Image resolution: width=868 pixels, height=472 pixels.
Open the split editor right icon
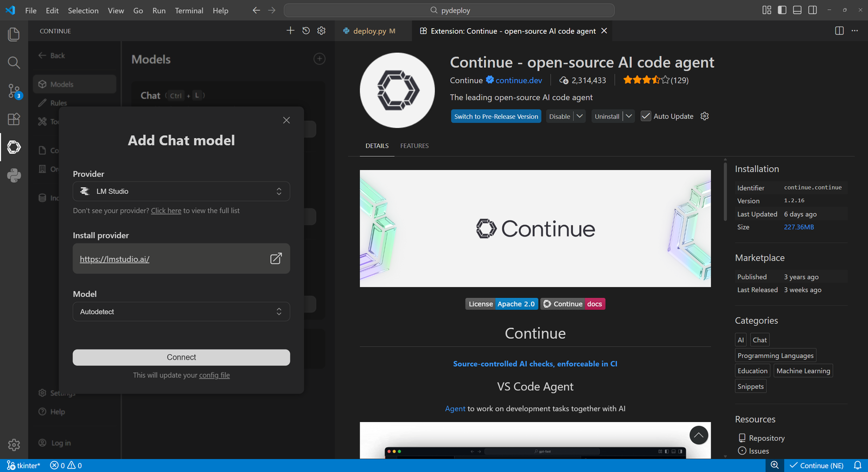click(x=839, y=31)
